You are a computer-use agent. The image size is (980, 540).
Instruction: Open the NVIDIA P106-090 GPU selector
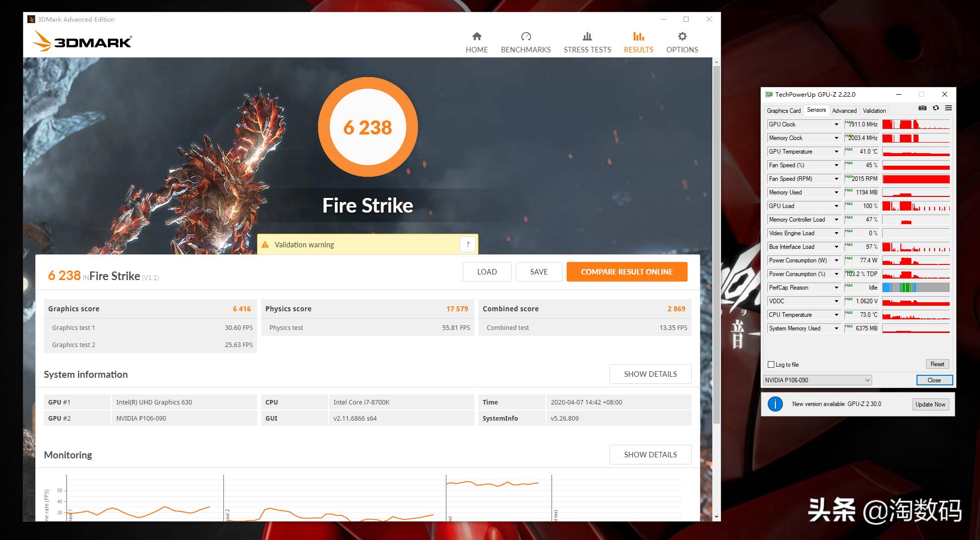tap(817, 380)
